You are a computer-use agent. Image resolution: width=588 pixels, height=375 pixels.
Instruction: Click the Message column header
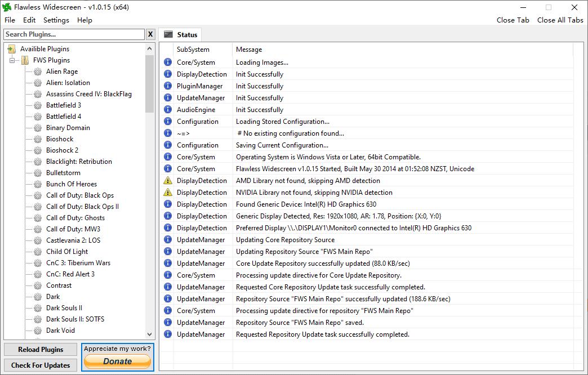(403, 50)
